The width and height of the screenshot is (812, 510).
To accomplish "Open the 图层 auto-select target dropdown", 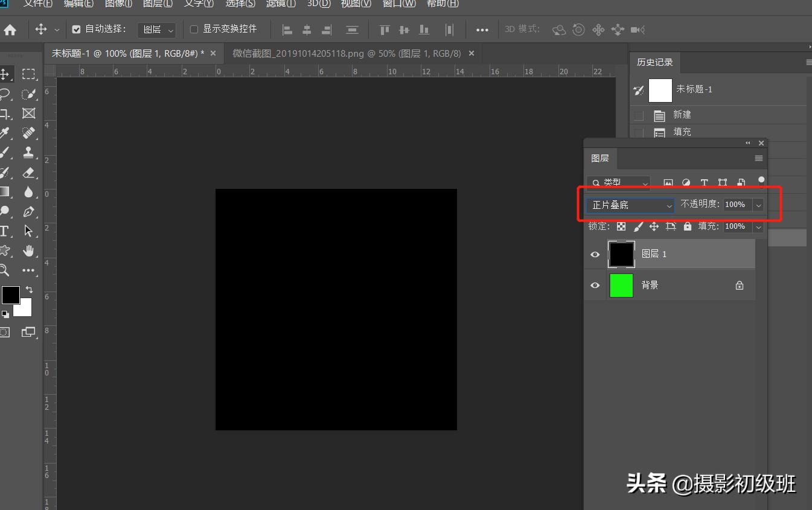I will [x=156, y=30].
